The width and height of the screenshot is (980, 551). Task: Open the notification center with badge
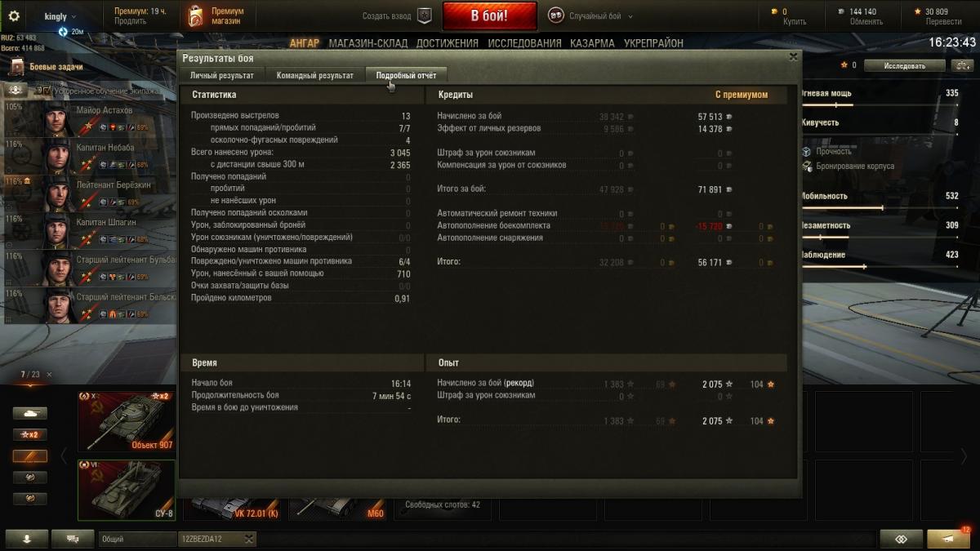click(948, 538)
